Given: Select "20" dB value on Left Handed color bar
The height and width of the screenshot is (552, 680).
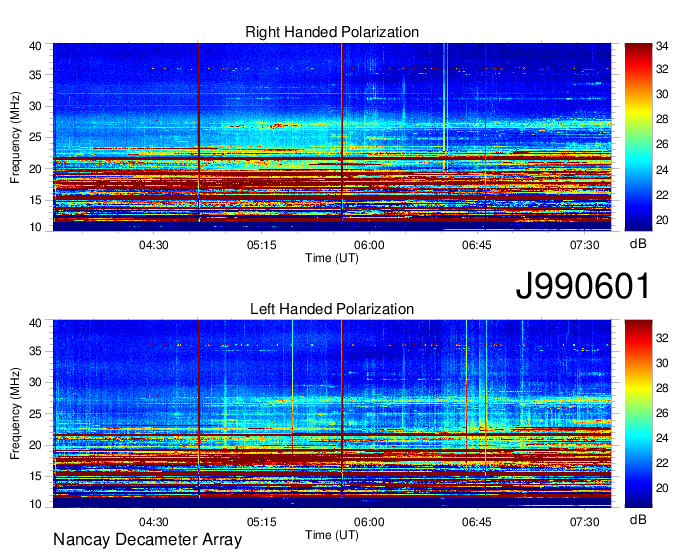Looking at the screenshot, I should click(662, 488).
